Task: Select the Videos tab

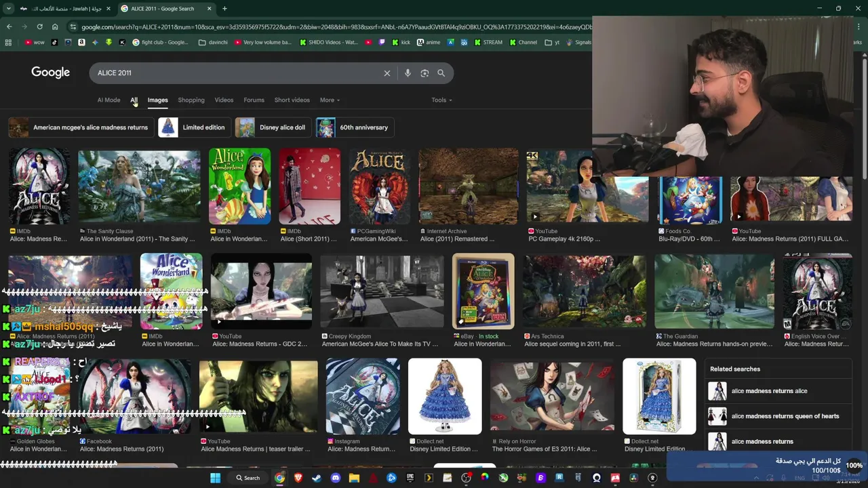Action: (x=224, y=100)
